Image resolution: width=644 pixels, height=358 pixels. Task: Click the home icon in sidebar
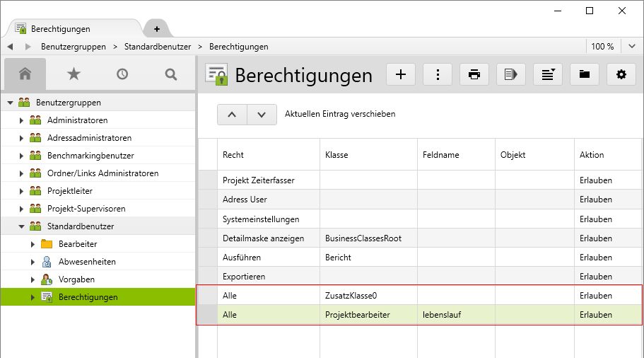(25, 74)
